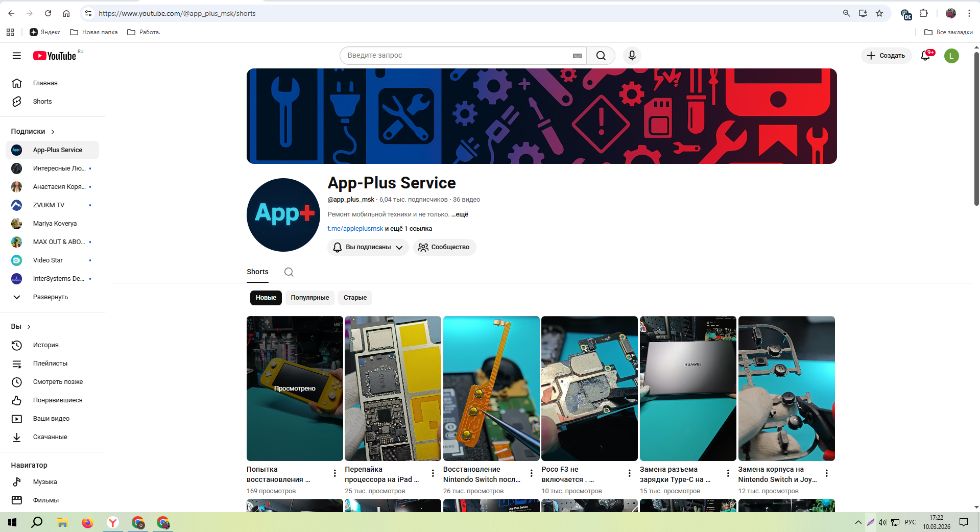Expand subscriptions list with Развернуть

tap(53, 297)
